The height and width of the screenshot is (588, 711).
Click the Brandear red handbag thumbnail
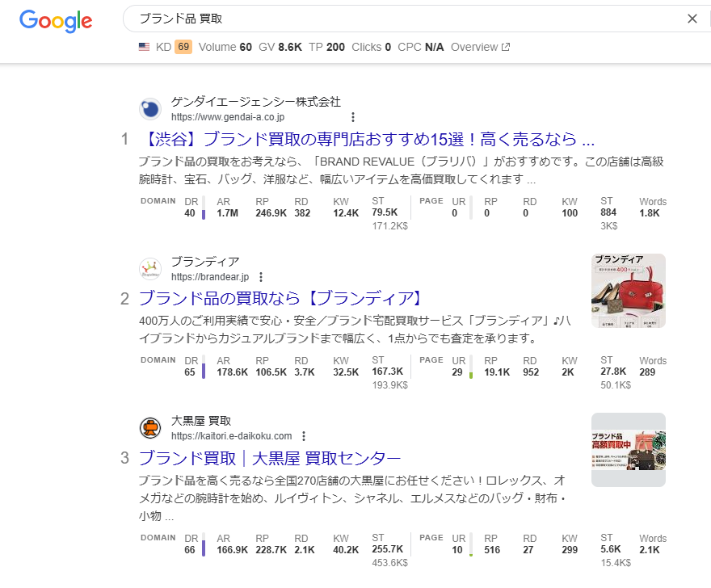pos(628,291)
